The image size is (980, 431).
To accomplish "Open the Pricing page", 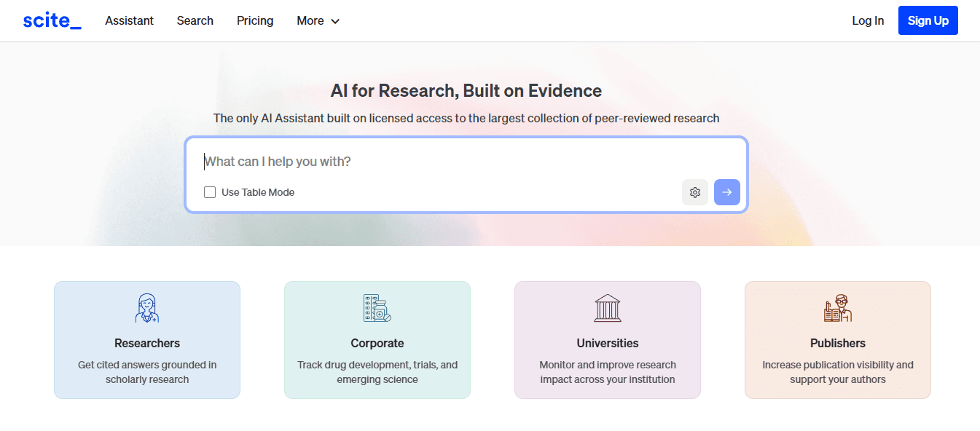I will point(255,20).
